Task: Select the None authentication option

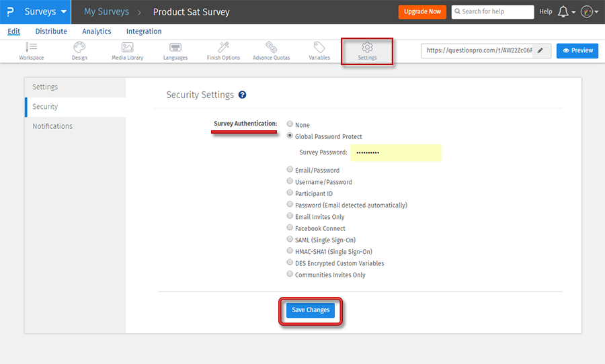Action: click(290, 124)
